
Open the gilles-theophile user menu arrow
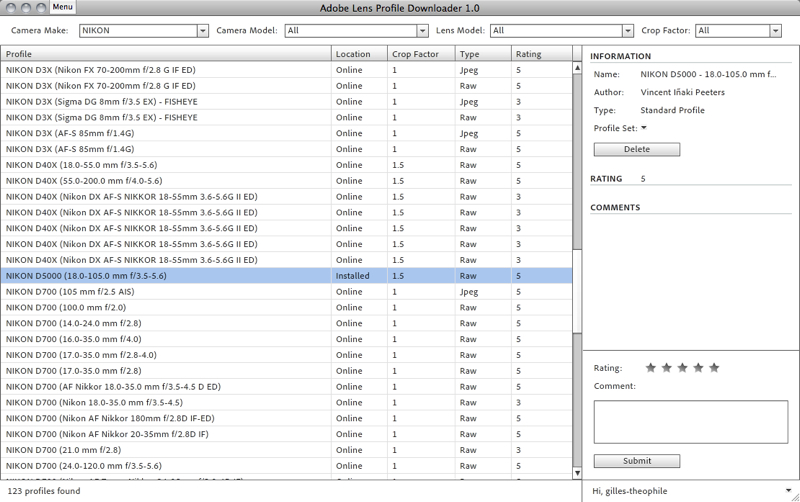click(788, 491)
